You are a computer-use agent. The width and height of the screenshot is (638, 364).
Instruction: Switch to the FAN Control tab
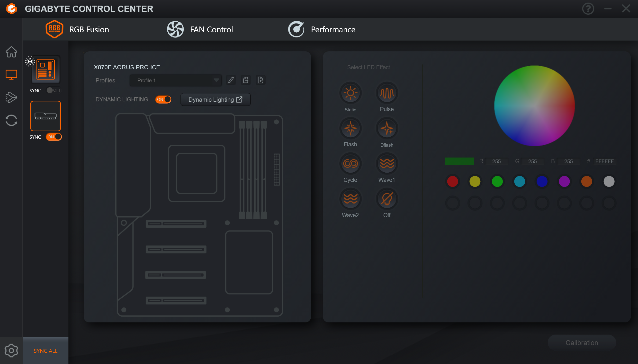pyautogui.click(x=200, y=29)
